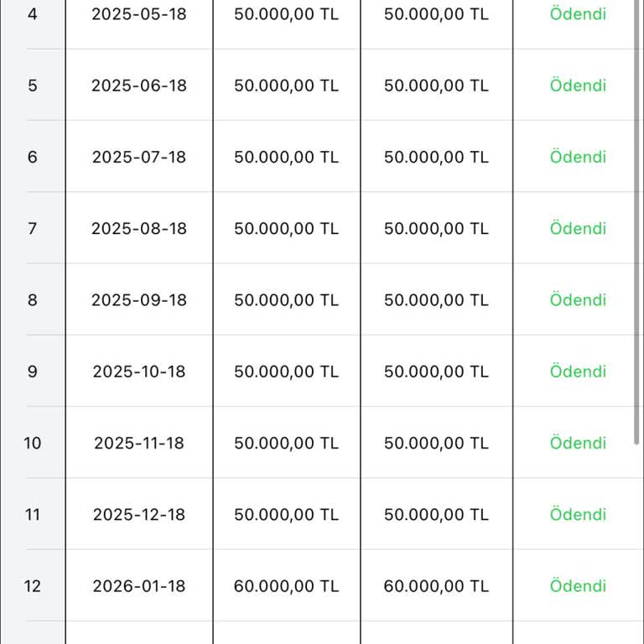Select row number 11

click(x=33, y=515)
